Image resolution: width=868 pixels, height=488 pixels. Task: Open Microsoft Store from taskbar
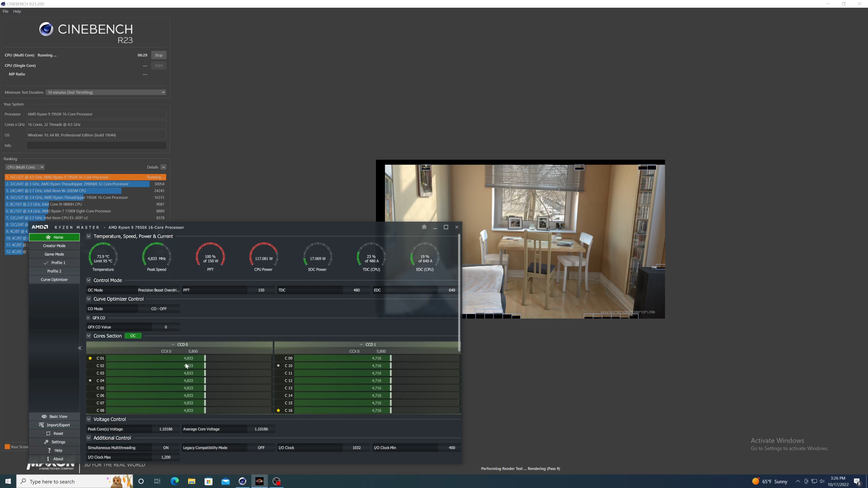coord(209,481)
